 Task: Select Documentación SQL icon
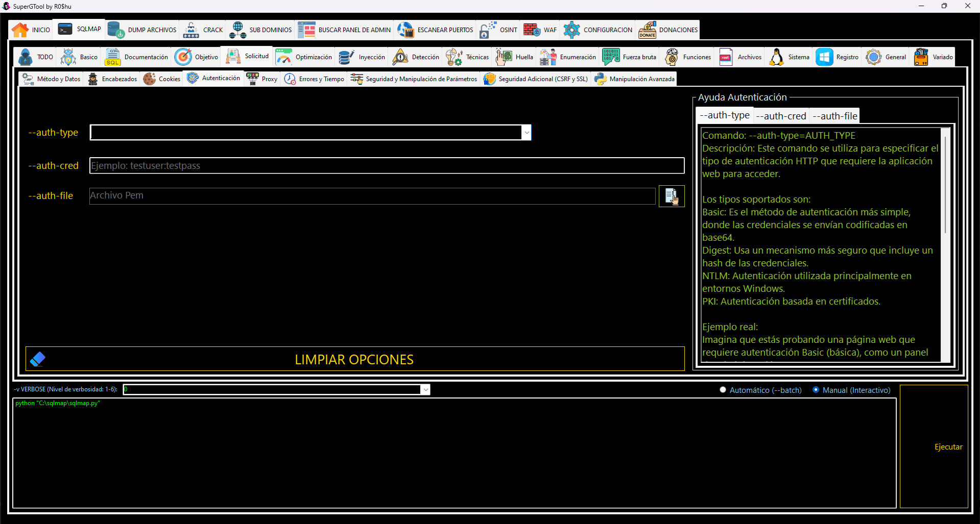113,57
